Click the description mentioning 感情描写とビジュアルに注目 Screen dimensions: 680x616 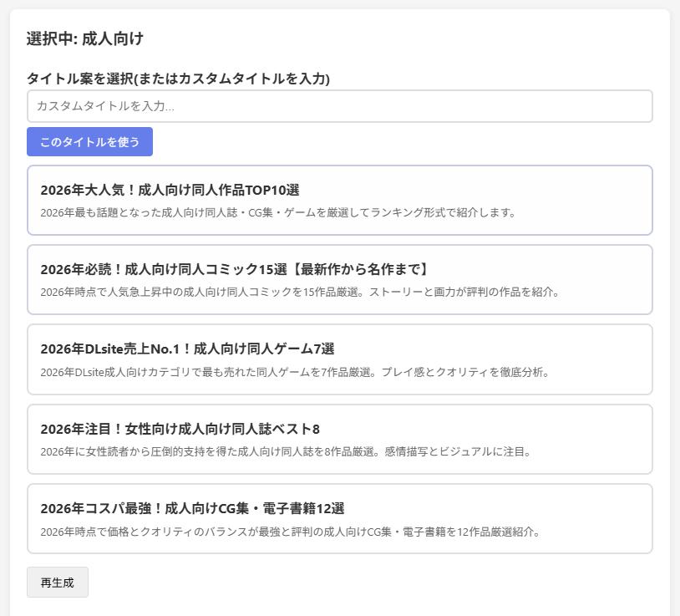point(286,451)
